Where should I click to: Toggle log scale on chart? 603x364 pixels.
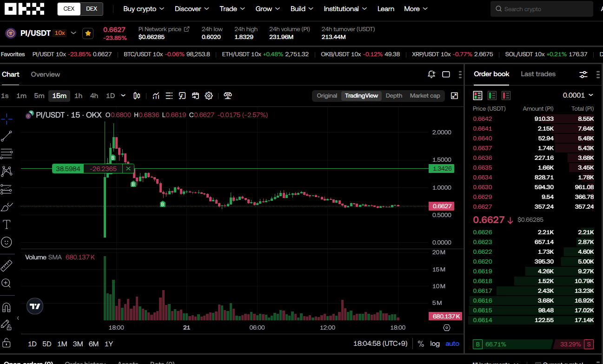tap(435, 344)
